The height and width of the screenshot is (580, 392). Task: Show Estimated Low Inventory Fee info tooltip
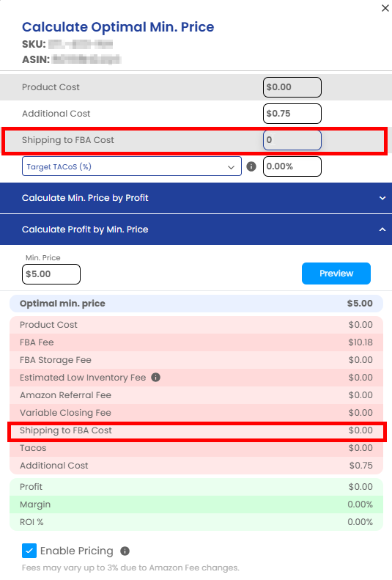(x=156, y=378)
